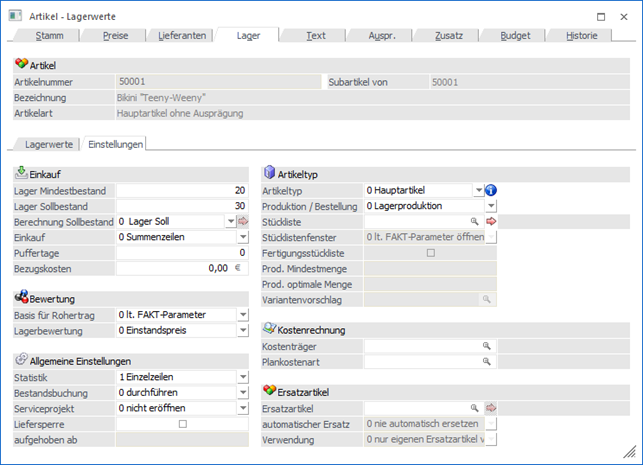The image size is (643, 465).
Task: Go to the Historie tab
Action: pyautogui.click(x=582, y=35)
